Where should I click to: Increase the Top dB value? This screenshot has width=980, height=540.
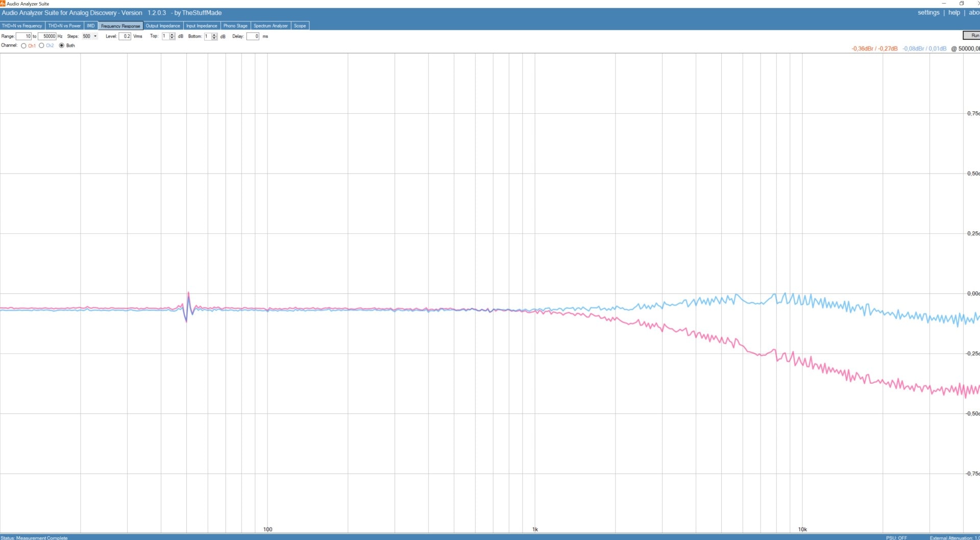coord(173,35)
